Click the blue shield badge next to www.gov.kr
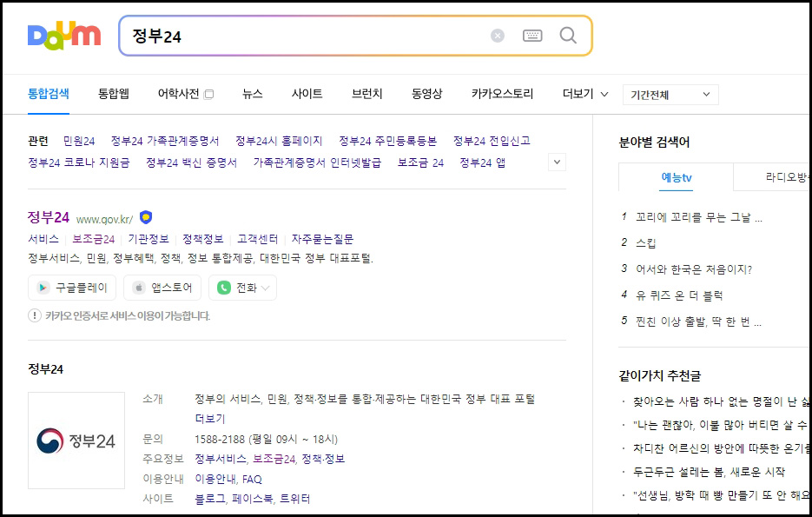The height and width of the screenshot is (517, 812). (146, 217)
